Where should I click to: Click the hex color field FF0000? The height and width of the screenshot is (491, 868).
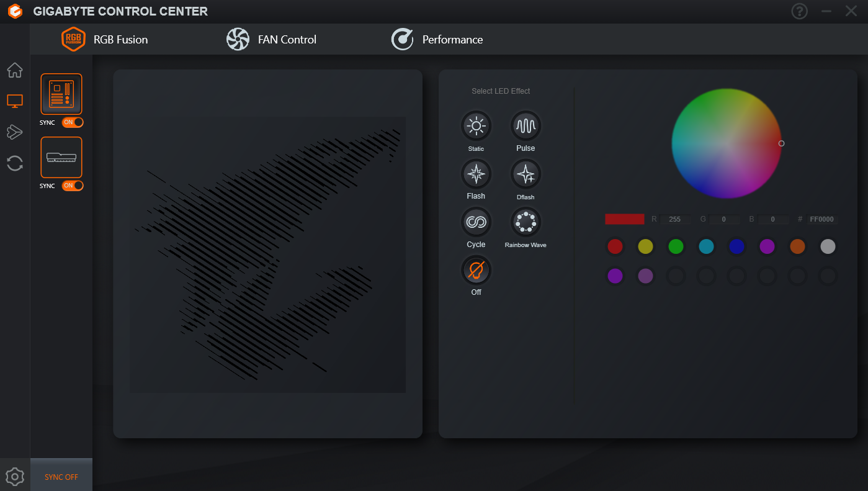(822, 219)
